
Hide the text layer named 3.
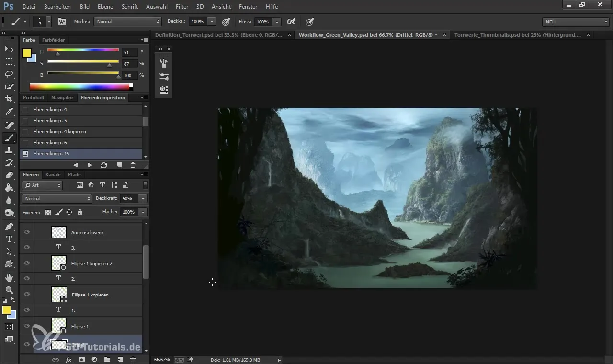point(27,247)
